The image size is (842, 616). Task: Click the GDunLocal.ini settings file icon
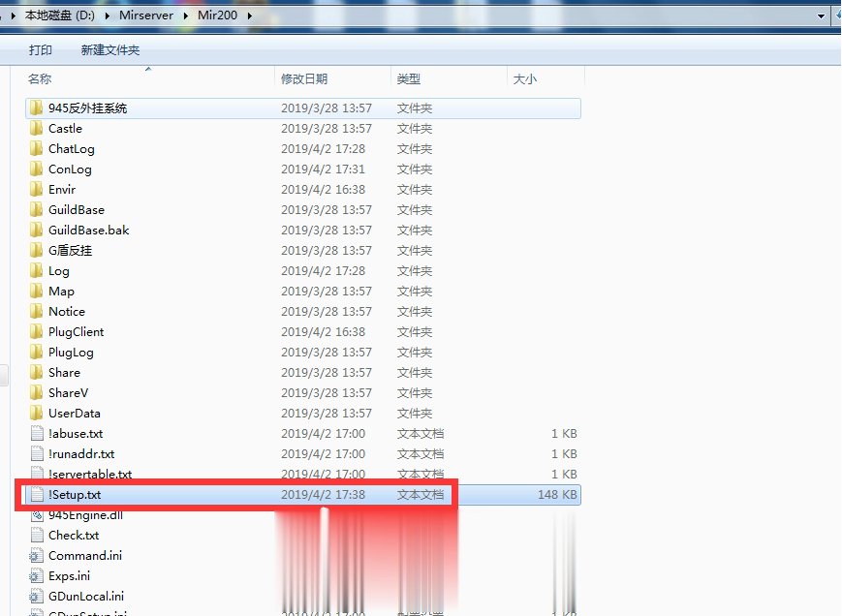tap(36, 597)
